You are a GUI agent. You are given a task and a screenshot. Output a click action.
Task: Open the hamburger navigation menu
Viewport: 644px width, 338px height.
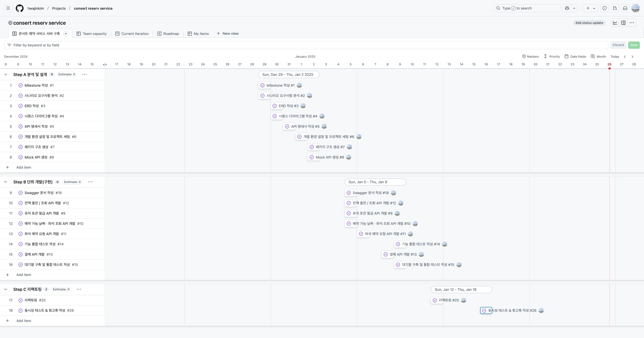pos(8,8)
